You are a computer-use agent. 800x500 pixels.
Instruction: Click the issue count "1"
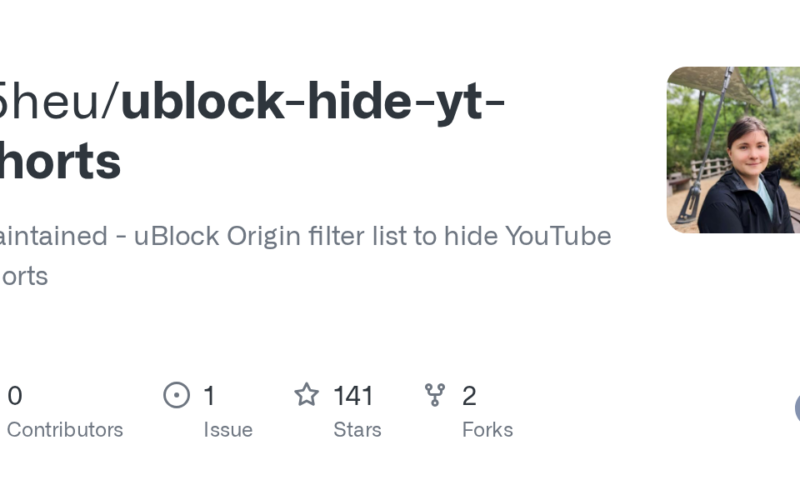[209, 396]
